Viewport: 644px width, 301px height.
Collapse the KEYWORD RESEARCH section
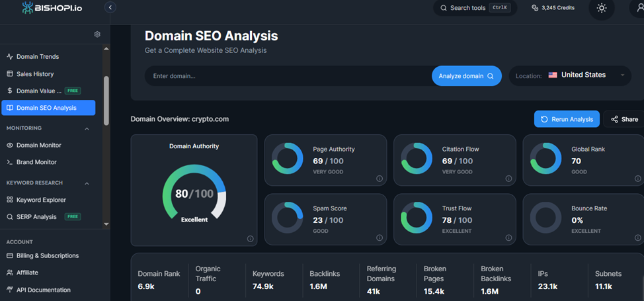click(87, 183)
